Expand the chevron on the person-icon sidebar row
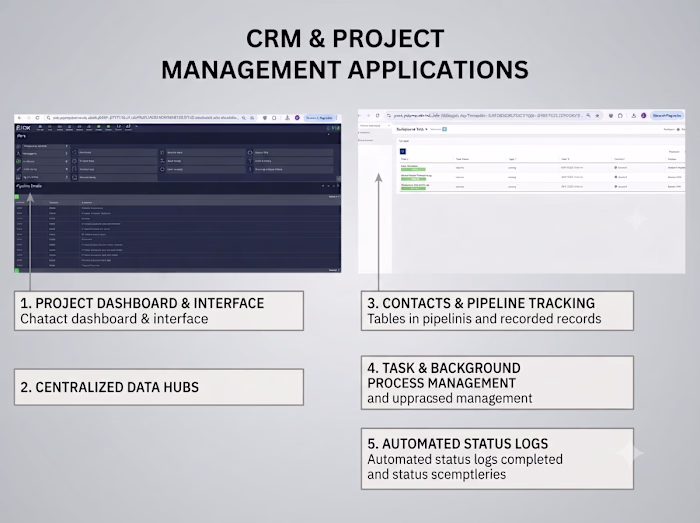The image size is (700, 523). point(67,154)
